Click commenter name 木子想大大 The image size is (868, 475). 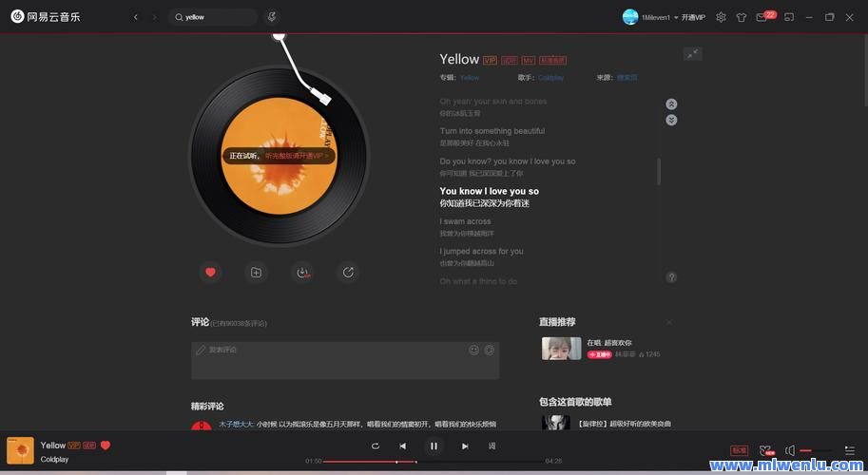(x=235, y=424)
